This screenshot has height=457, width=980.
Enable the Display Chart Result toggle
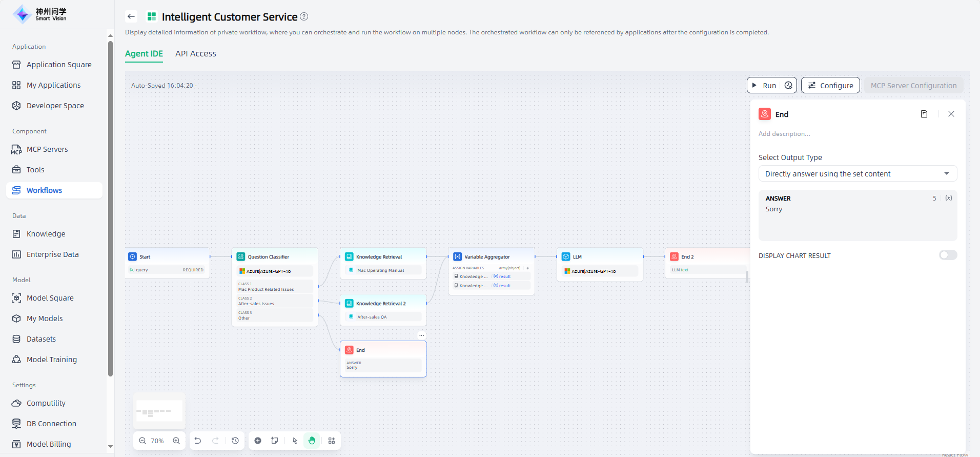pyautogui.click(x=948, y=255)
